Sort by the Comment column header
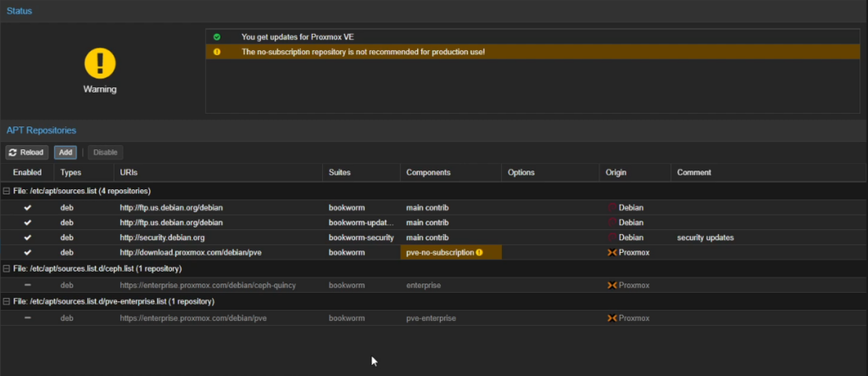The height and width of the screenshot is (376, 868). 768,172
